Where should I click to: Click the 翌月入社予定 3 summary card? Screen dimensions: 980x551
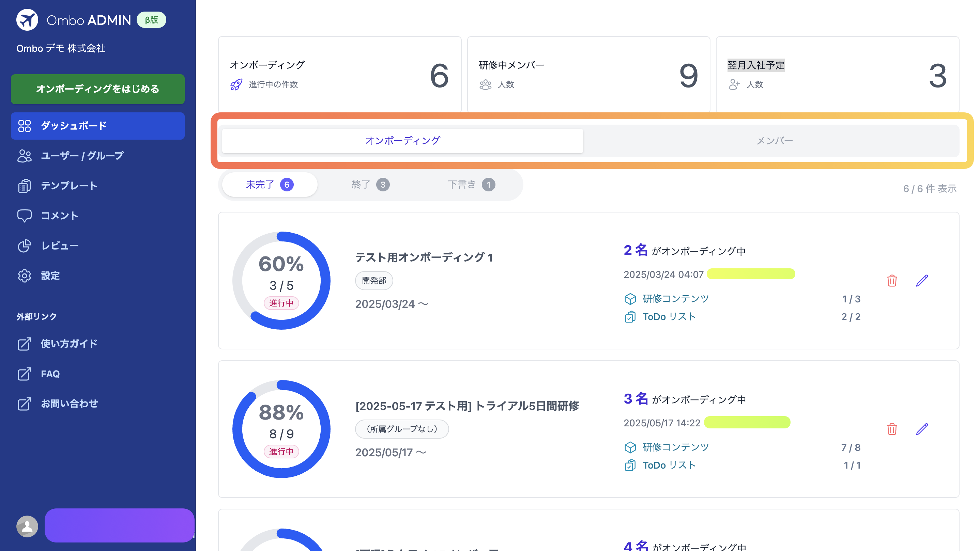point(837,75)
